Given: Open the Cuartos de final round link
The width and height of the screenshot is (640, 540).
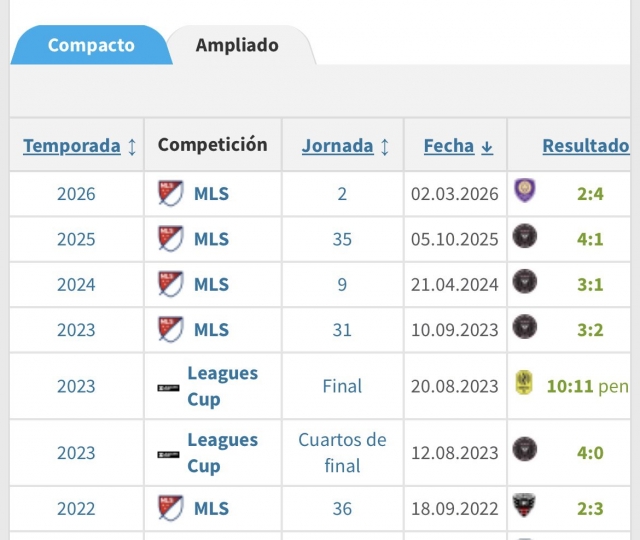Looking at the screenshot, I should (x=342, y=453).
